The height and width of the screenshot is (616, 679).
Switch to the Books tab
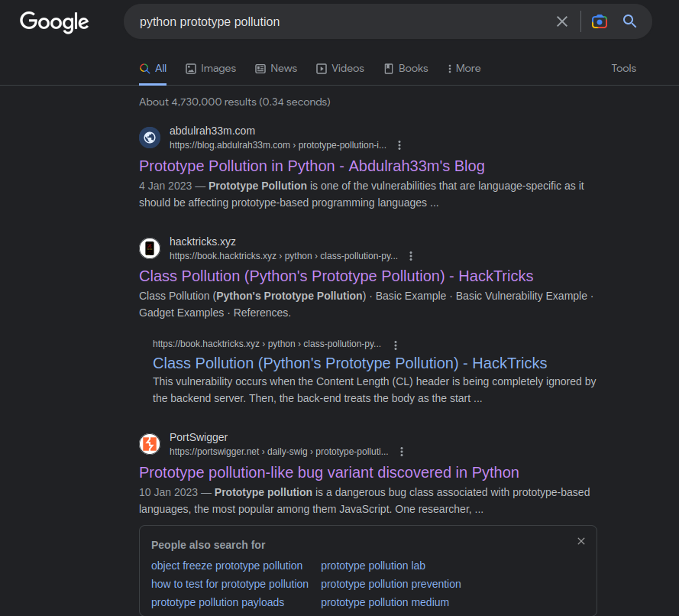pyautogui.click(x=406, y=69)
